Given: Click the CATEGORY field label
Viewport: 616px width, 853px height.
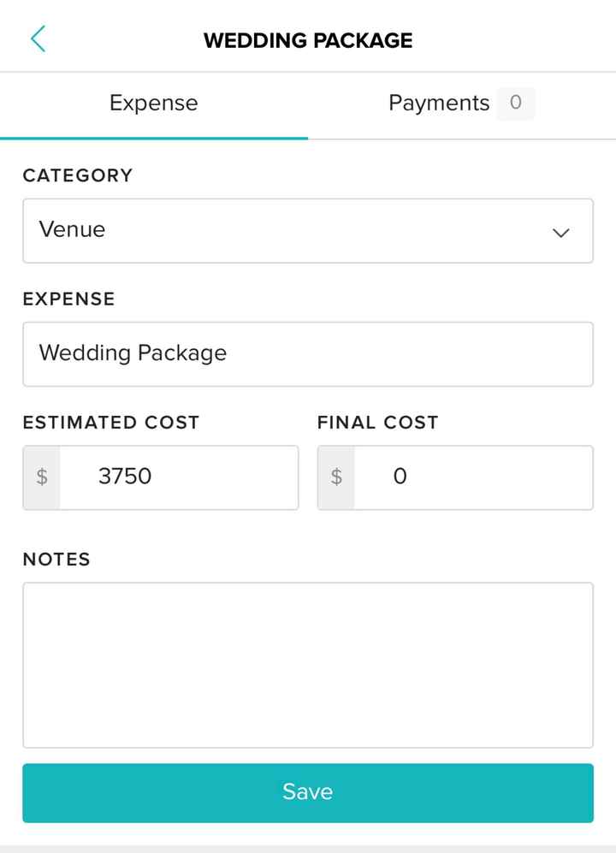Looking at the screenshot, I should tap(78, 175).
